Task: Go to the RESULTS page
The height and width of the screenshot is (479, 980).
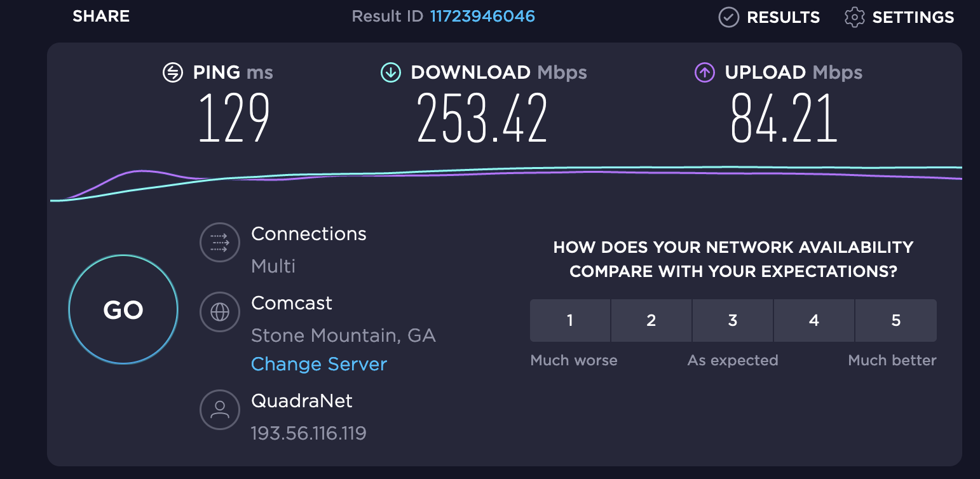Action: 783,17
